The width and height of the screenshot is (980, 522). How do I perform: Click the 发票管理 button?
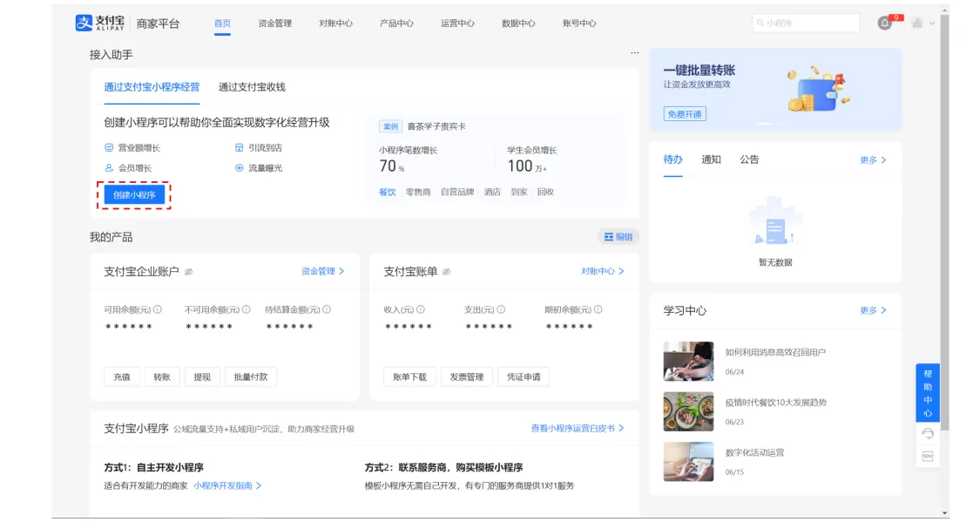(x=467, y=377)
